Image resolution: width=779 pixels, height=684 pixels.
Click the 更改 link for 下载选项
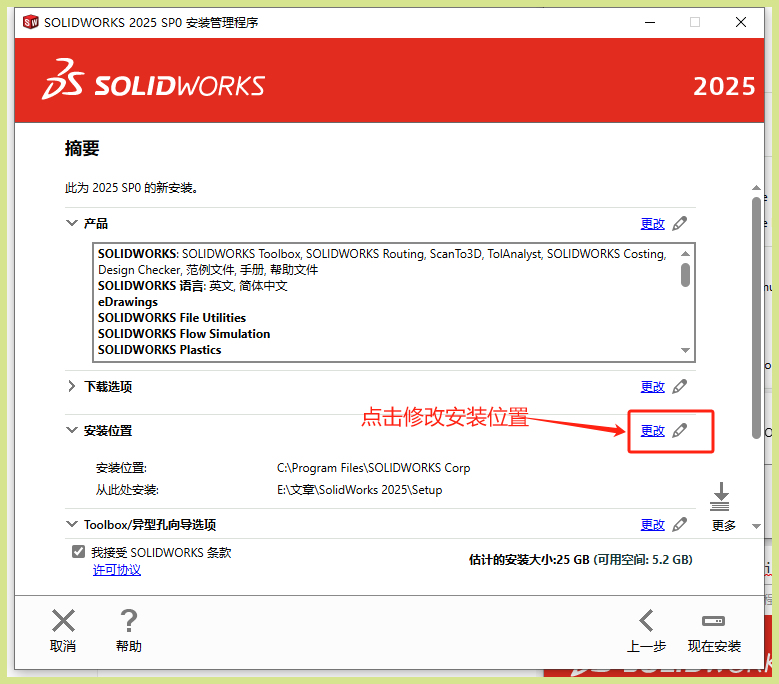coord(652,387)
